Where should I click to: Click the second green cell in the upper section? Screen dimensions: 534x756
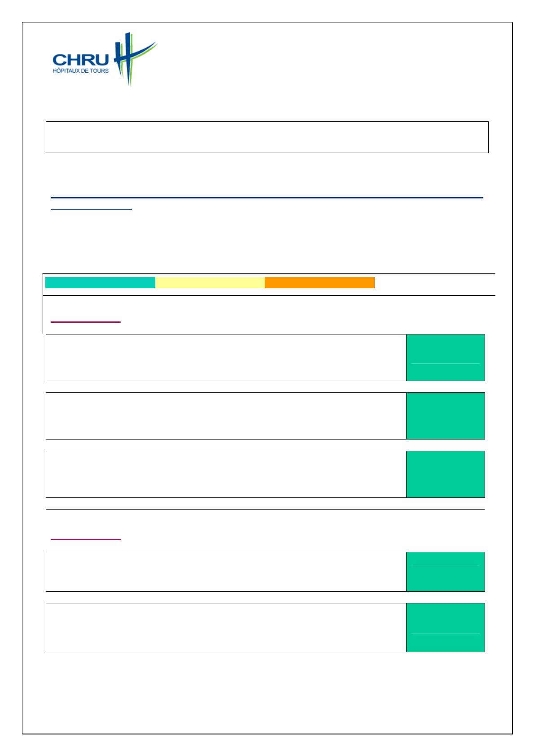[445, 416]
